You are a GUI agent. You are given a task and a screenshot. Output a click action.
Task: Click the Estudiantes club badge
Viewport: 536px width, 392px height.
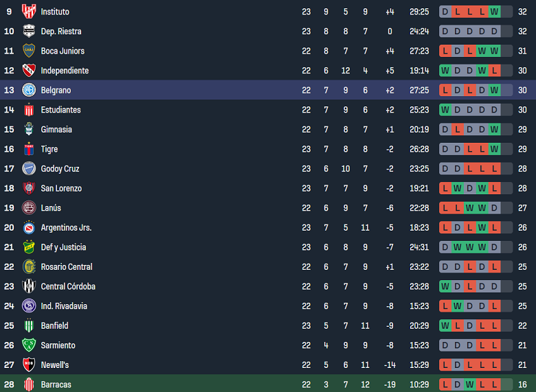[x=29, y=110]
